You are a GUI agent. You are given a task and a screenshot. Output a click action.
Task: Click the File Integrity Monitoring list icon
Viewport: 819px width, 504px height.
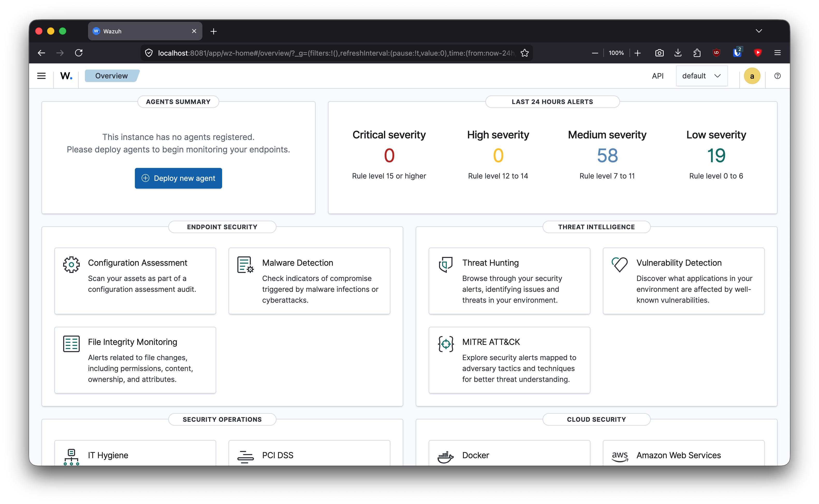click(71, 344)
